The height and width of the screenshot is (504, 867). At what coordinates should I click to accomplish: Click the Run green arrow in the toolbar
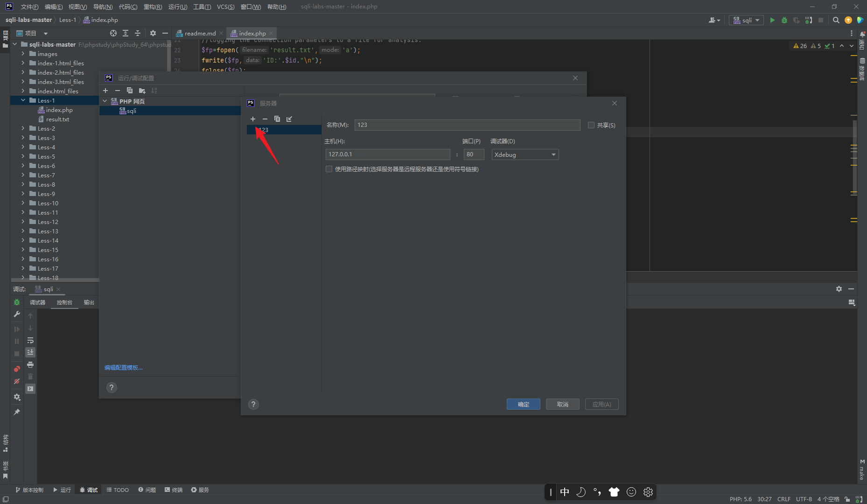772,20
